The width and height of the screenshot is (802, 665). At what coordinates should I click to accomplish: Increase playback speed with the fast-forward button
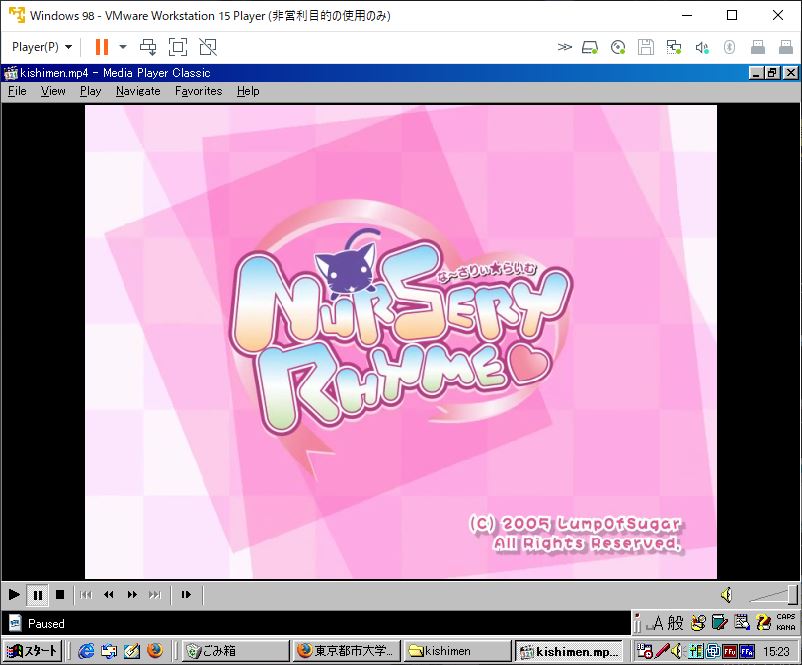132,594
